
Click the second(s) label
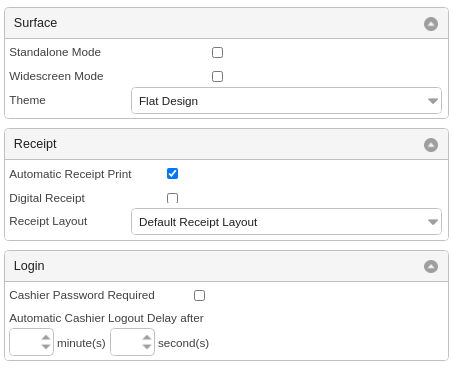click(x=183, y=343)
